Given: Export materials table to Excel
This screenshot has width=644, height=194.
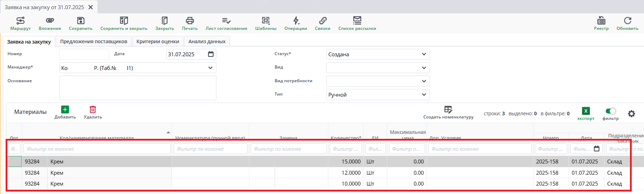Looking at the screenshot, I should (586, 111).
